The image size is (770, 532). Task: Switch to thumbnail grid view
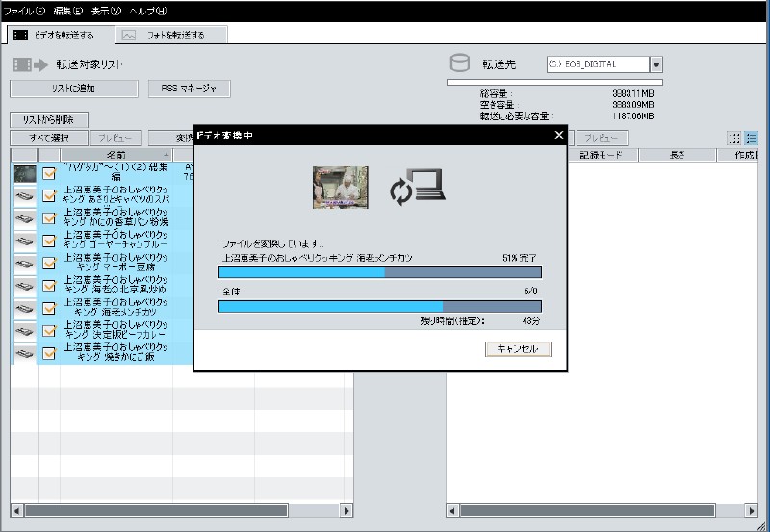[734, 139]
